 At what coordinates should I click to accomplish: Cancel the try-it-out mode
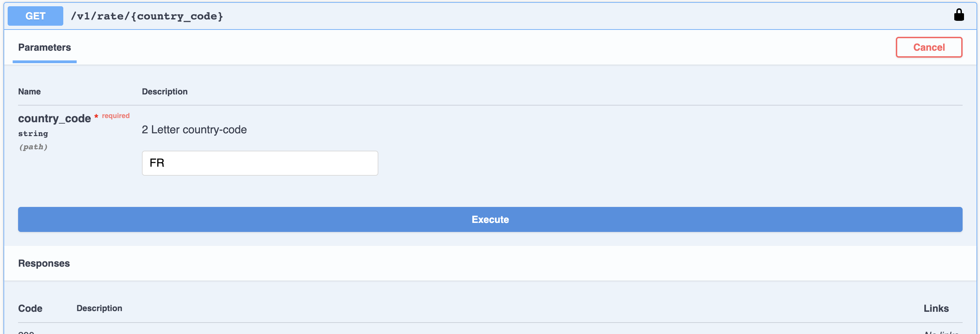[929, 47]
